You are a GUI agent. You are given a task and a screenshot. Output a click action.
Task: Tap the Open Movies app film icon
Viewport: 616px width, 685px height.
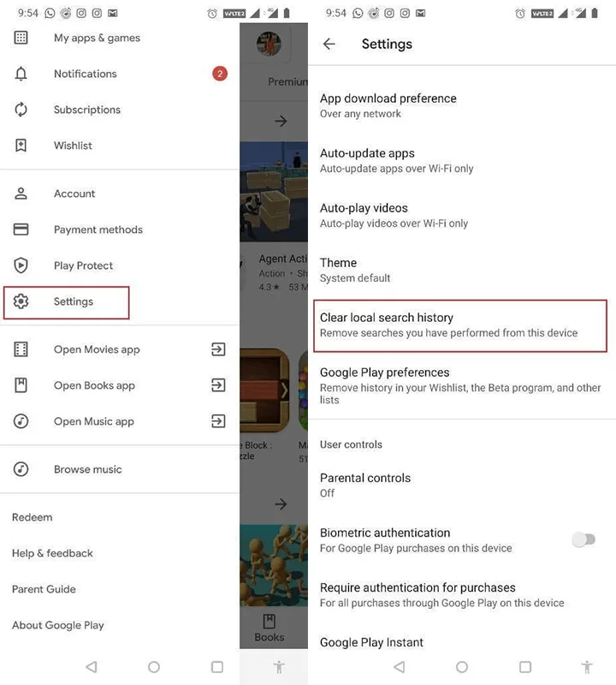21,349
